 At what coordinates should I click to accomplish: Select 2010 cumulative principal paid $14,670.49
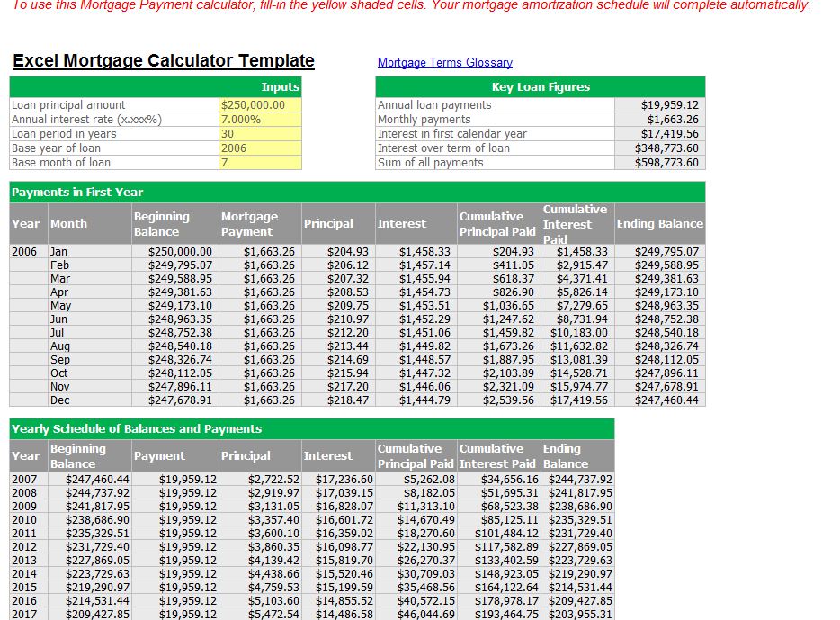click(x=416, y=520)
